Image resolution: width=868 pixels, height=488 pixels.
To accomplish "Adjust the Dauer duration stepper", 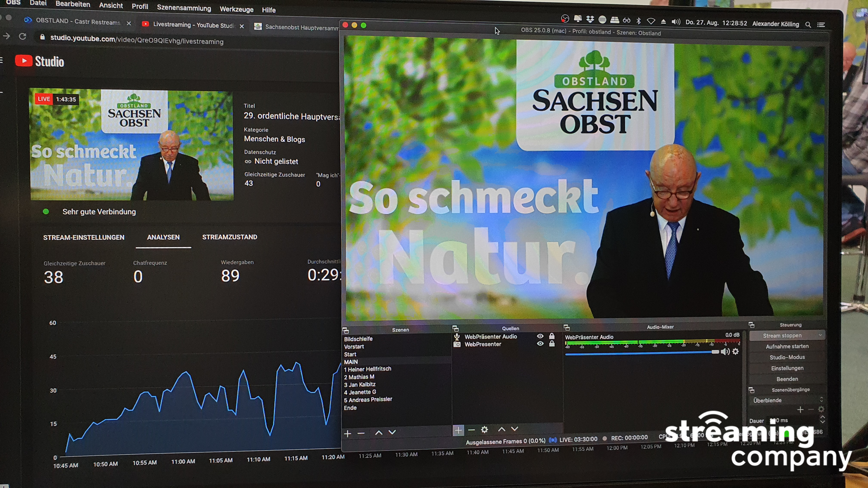I will tap(822, 420).
